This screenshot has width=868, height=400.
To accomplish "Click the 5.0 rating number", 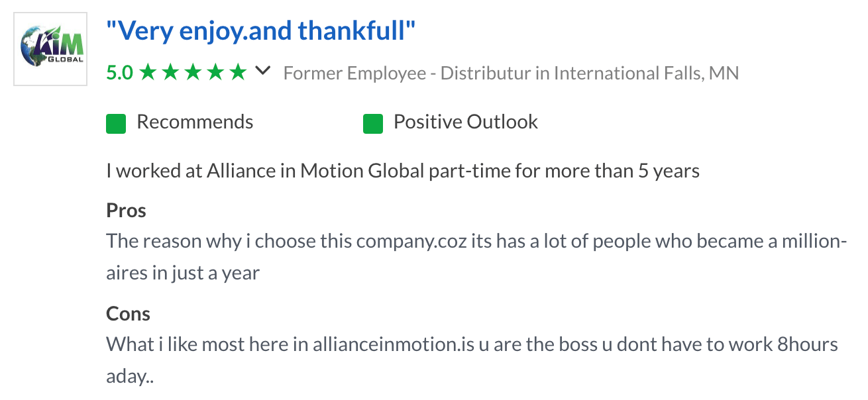I will (120, 73).
